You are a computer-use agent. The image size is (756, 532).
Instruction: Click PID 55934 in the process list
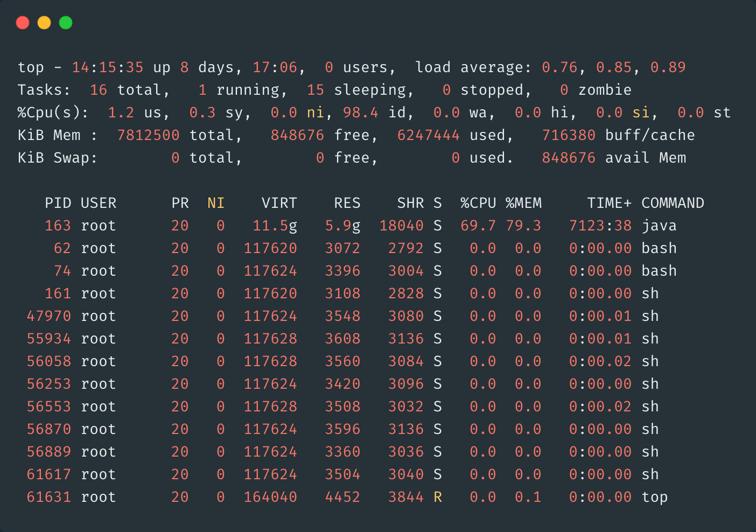[x=49, y=339]
